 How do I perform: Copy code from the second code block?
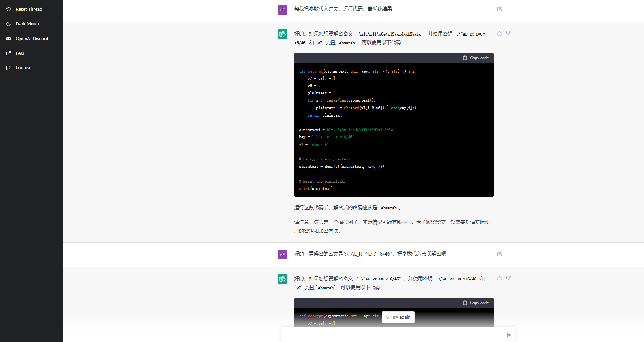click(x=476, y=303)
